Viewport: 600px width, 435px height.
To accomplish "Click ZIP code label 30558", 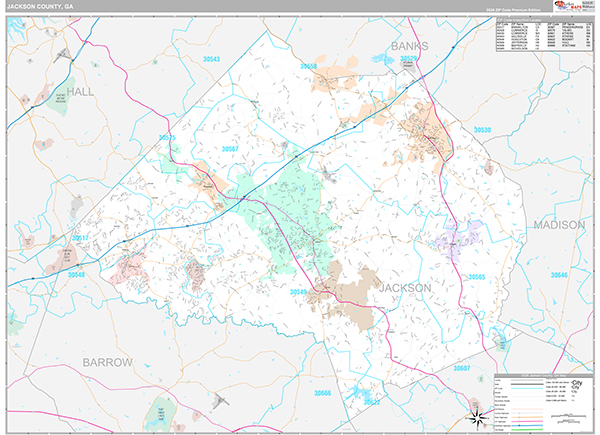I will [x=308, y=67].
